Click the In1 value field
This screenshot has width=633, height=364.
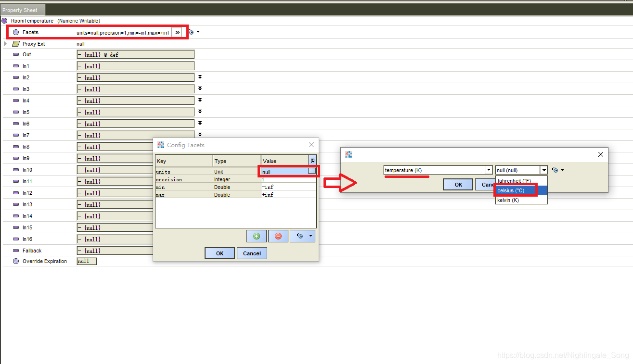135,66
